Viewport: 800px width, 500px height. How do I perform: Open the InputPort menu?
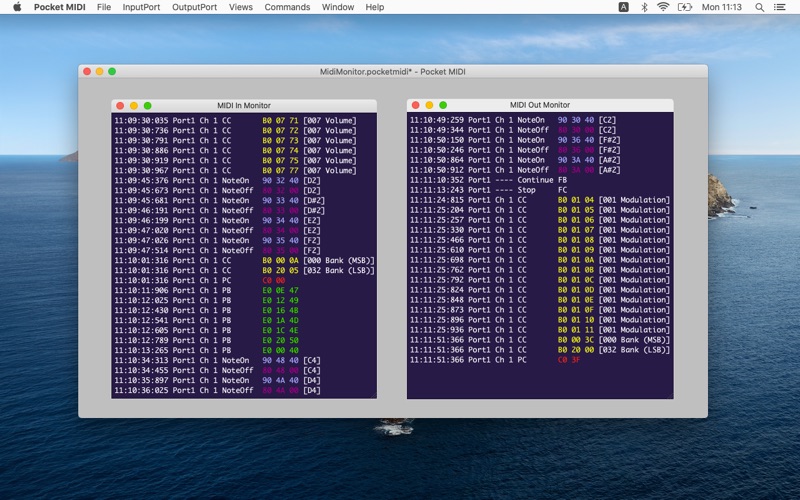[x=141, y=7]
